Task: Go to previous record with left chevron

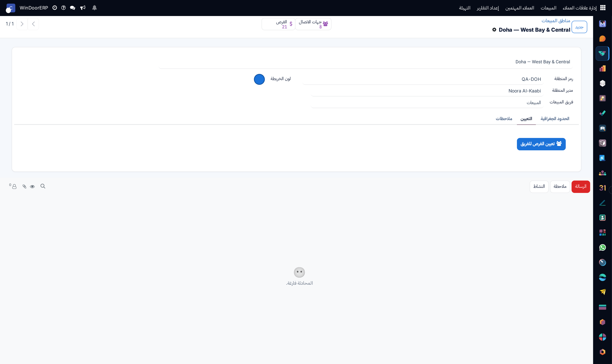Action: click(33, 24)
